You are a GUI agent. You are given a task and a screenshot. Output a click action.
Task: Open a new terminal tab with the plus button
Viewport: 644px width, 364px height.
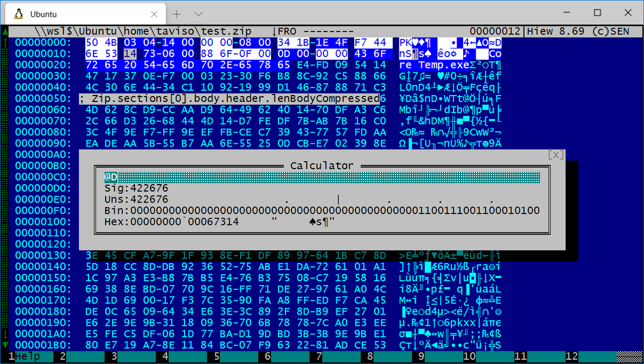177,13
